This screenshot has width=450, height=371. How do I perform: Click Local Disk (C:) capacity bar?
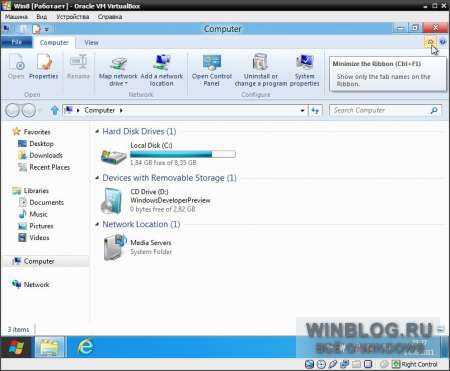183,154
